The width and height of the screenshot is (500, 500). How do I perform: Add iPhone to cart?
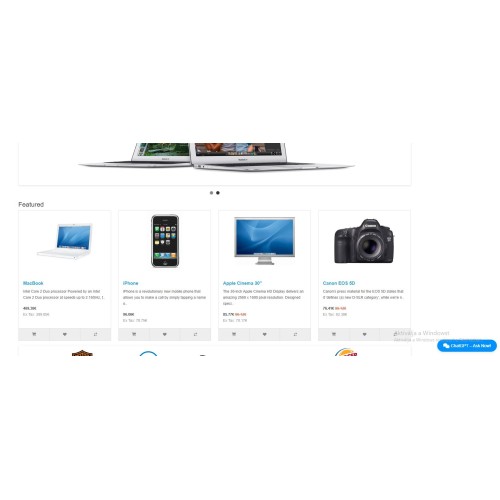tap(134, 334)
